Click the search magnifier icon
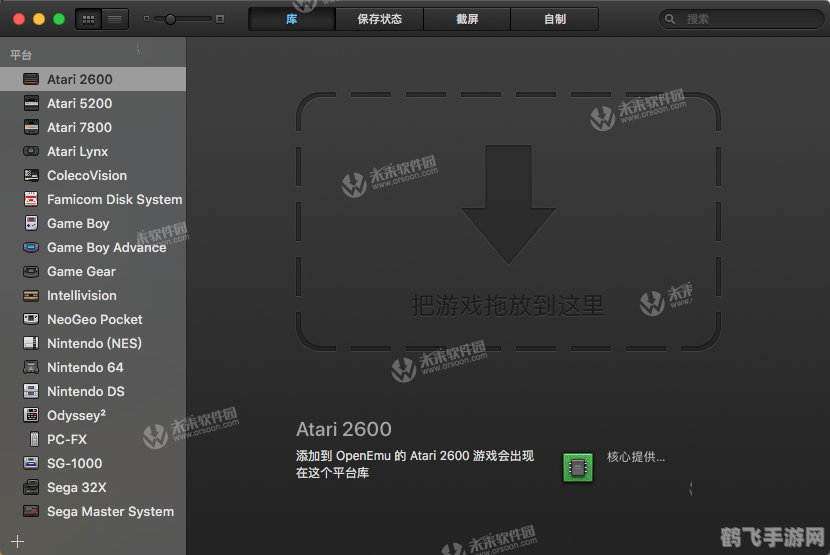The image size is (830, 555). pos(670,19)
